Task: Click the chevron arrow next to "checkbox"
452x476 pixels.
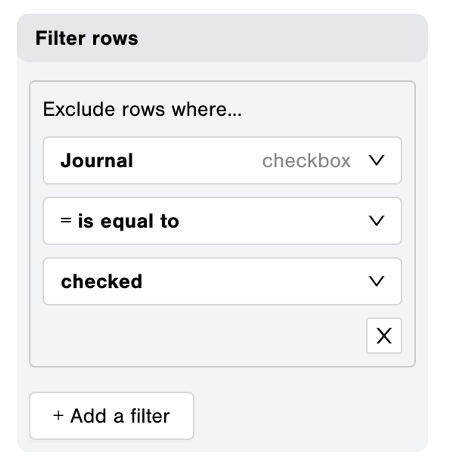Action: pos(376,160)
